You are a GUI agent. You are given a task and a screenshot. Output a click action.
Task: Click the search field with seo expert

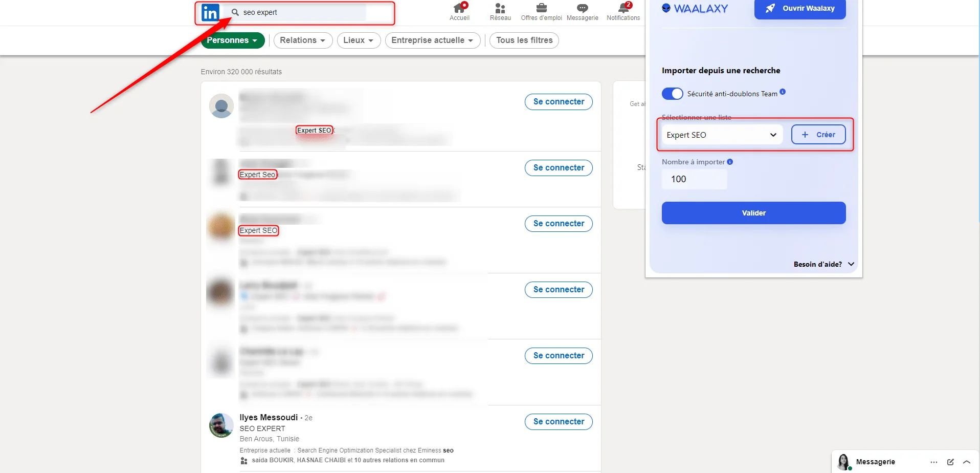297,12
